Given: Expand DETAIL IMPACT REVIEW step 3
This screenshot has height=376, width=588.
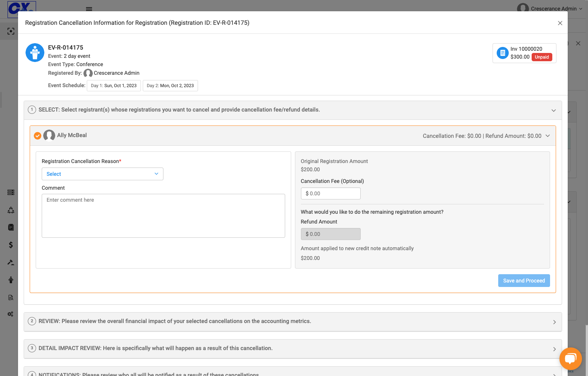Looking at the screenshot, I should point(554,349).
